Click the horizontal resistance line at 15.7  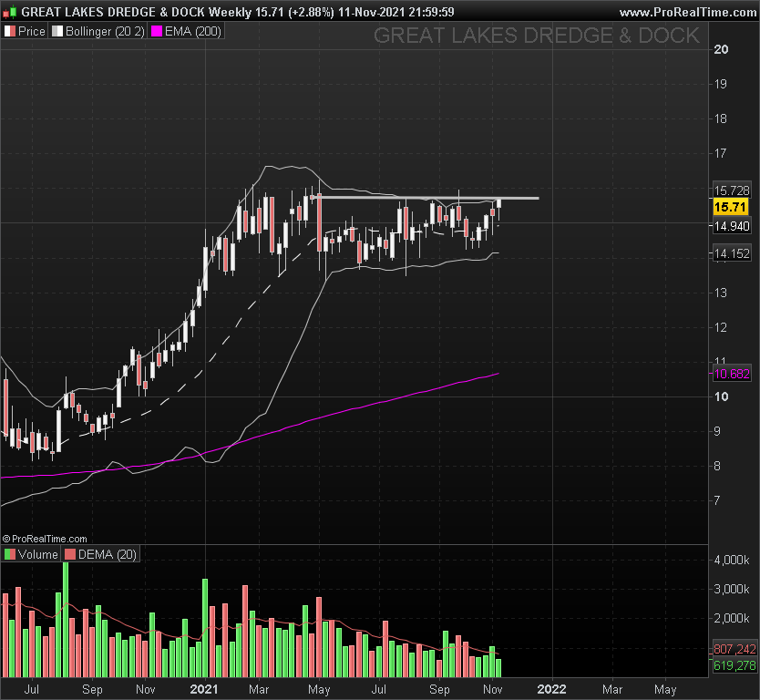[425, 198]
